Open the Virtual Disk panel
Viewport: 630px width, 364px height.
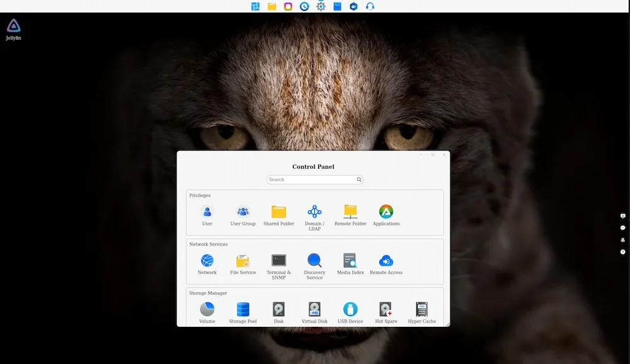(314, 310)
